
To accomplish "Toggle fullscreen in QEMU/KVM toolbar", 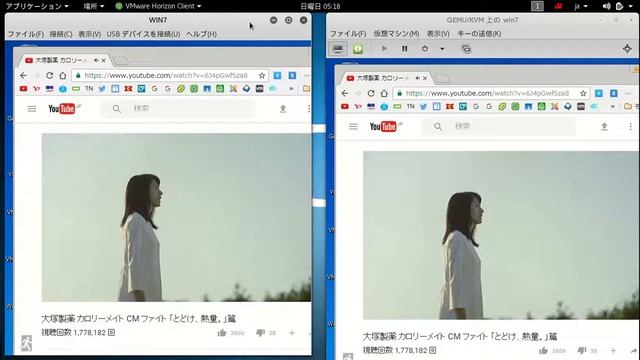I will 627,49.
